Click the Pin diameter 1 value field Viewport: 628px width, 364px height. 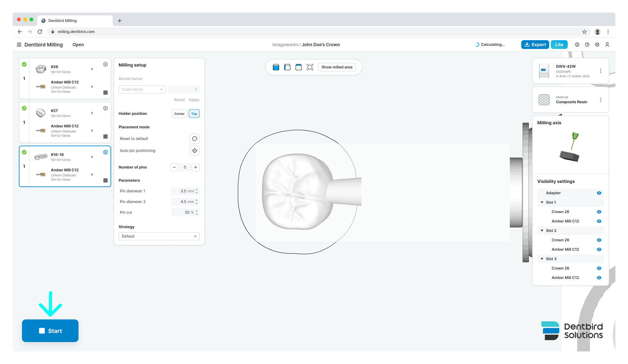185,191
